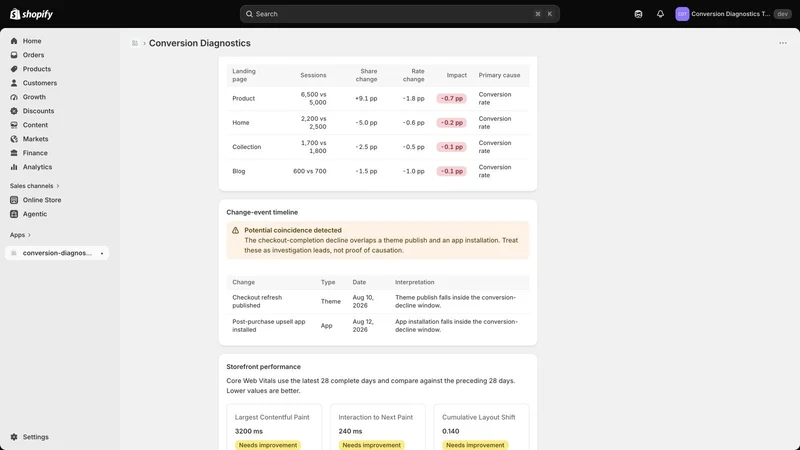Click the 'Aug 12, 2026' date cell
Image resolution: width=800 pixels, height=450 pixels.
click(363, 326)
